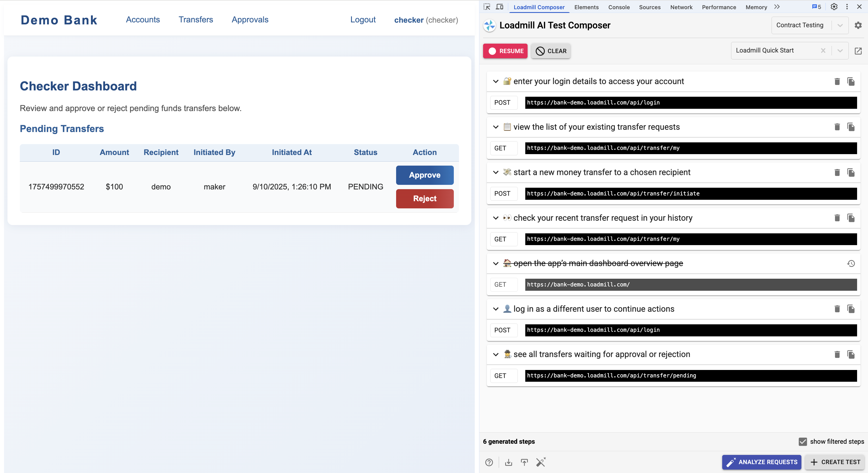Screen dimensions: 868x473
Task: Open the Approvals nav item
Action: (x=250, y=20)
